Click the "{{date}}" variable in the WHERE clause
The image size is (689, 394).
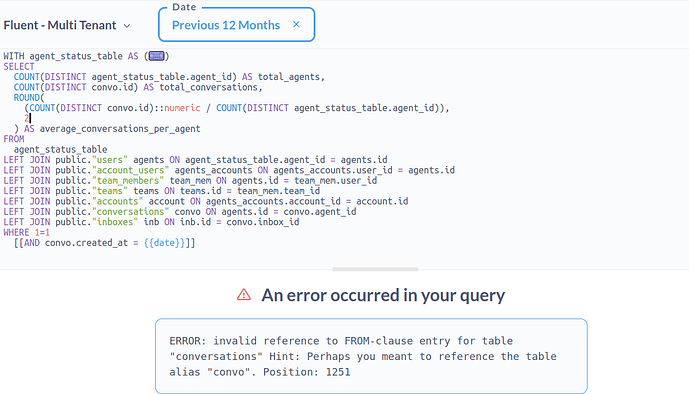(164, 243)
